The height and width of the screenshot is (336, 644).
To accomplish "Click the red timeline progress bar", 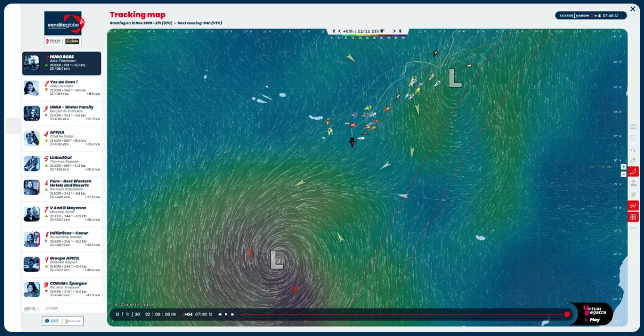I will (x=402, y=314).
